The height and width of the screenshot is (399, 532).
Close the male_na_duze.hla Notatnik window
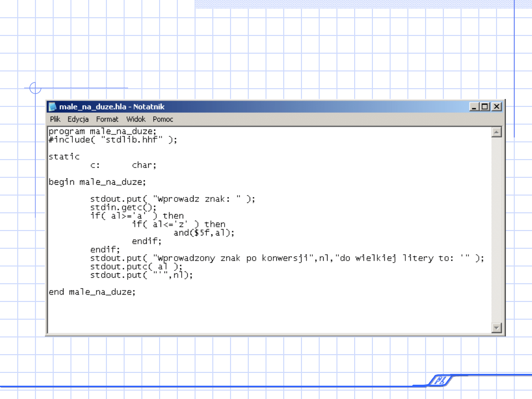click(497, 106)
